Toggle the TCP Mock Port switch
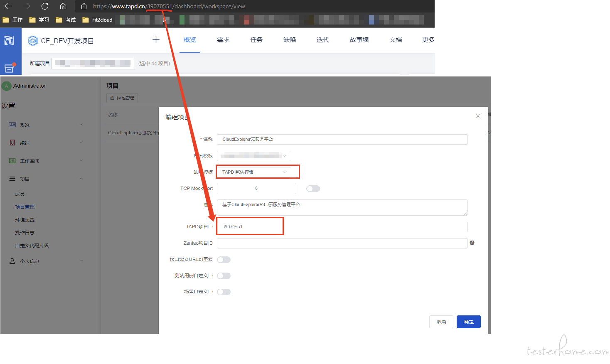This screenshot has width=610, height=364. tap(313, 189)
